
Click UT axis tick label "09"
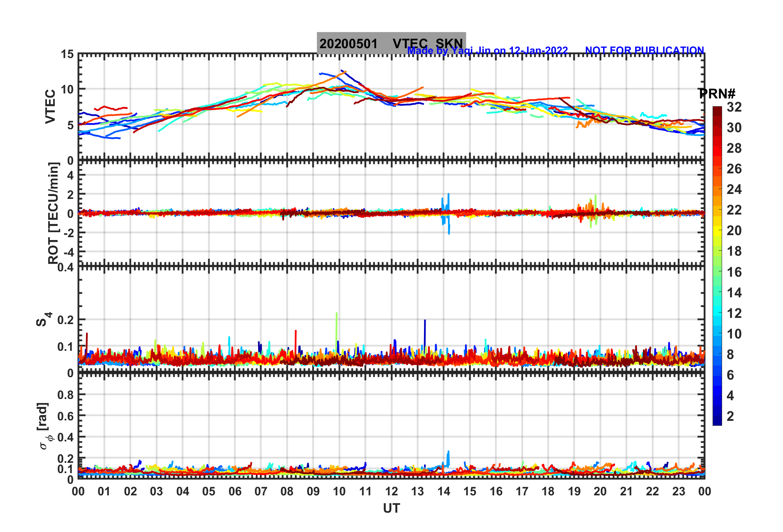(x=313, y=491)
